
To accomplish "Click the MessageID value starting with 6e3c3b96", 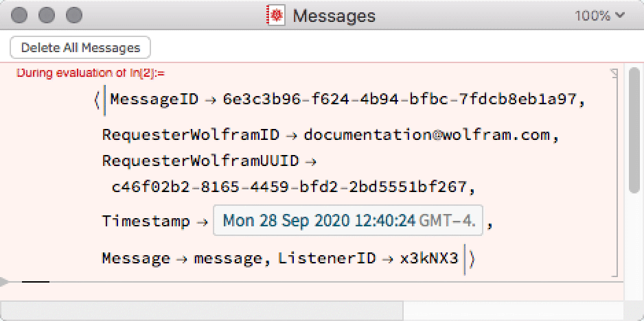I will point(400,99).
